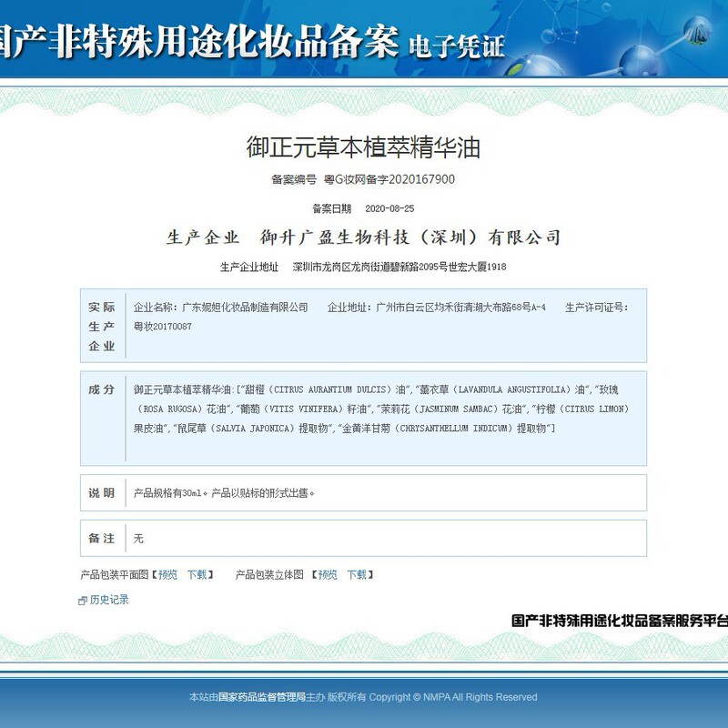Image resolution: width=728 pixels, height=728 pixels.
Task: Click the 成分 row label
Action: [x=102, y=389]
